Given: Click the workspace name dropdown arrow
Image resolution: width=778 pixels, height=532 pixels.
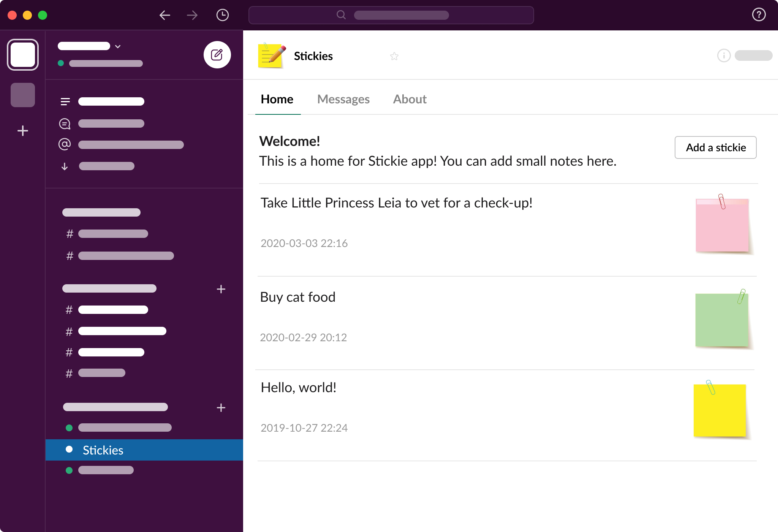Looking at the screenshot, I should [x=118, y=46].
